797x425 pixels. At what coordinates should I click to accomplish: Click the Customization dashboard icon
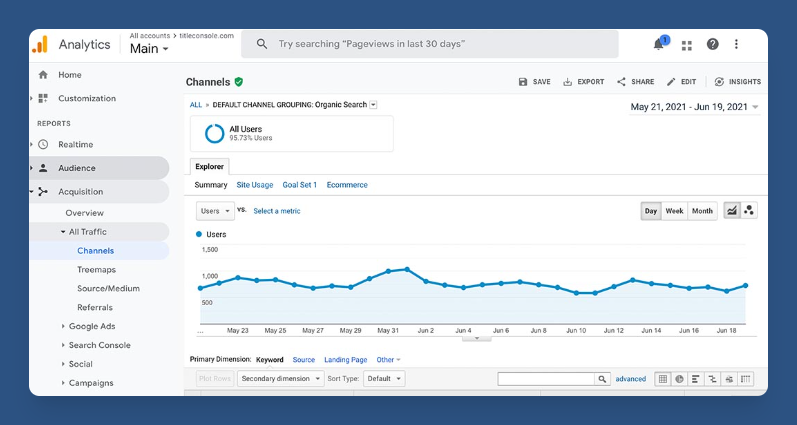[43, 98]
